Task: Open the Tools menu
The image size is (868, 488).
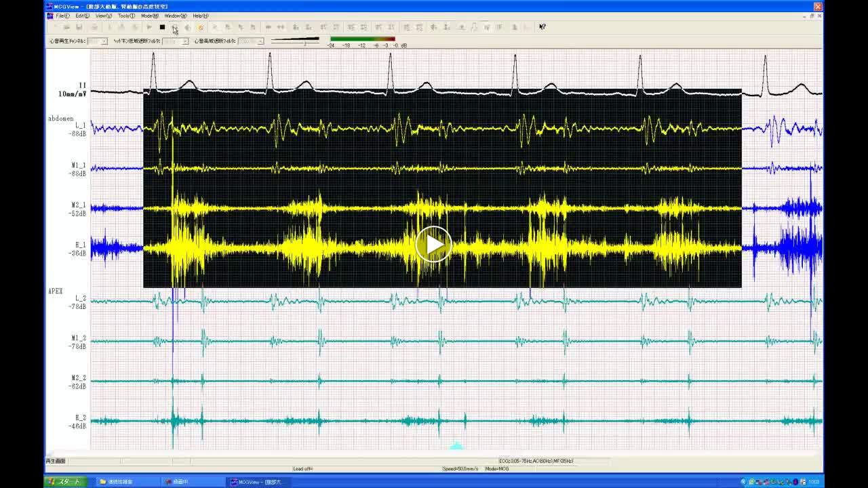Action: coord(125,16)
